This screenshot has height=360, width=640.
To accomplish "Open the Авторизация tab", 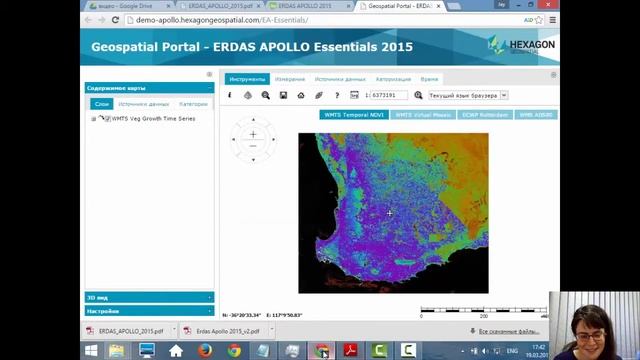I will (393, 79).
